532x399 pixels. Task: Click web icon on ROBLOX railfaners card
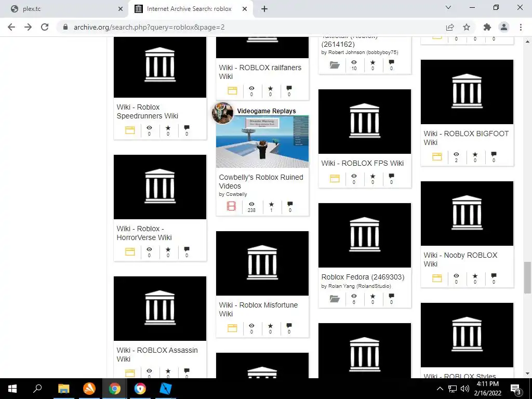coord(232,90)
